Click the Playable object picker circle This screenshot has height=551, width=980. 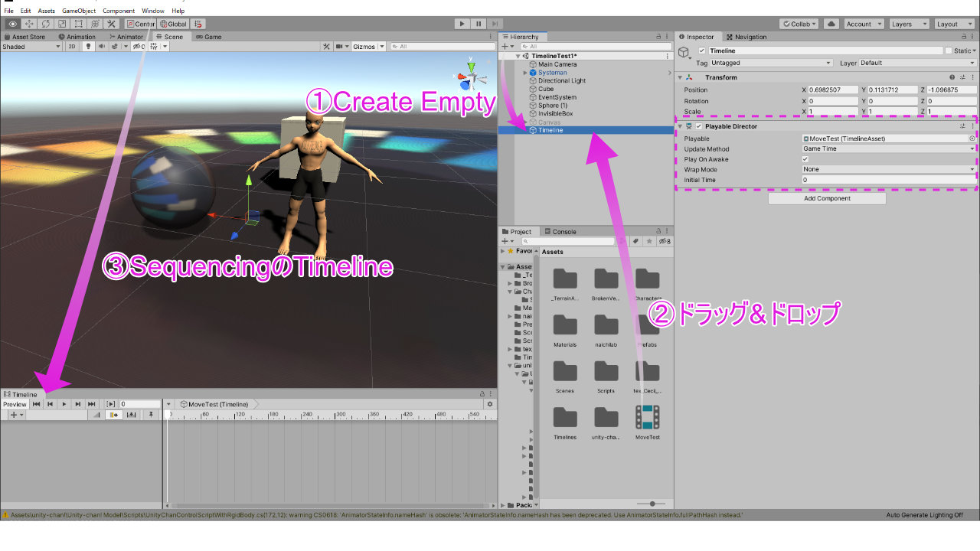pos(972,139)
